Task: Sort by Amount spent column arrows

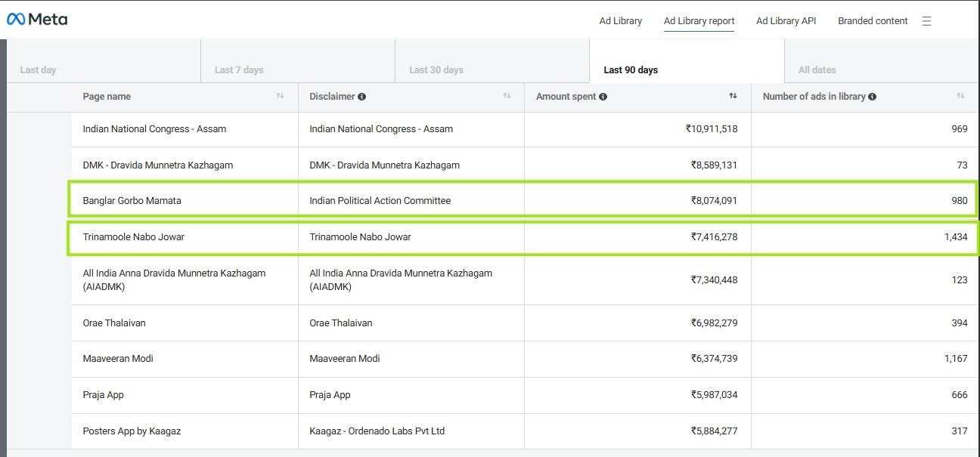Action: click(x=733, y=97)
